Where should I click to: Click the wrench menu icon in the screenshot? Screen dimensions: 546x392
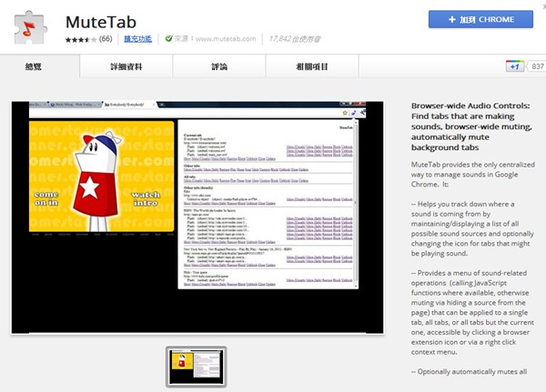[x=363, y=112]
